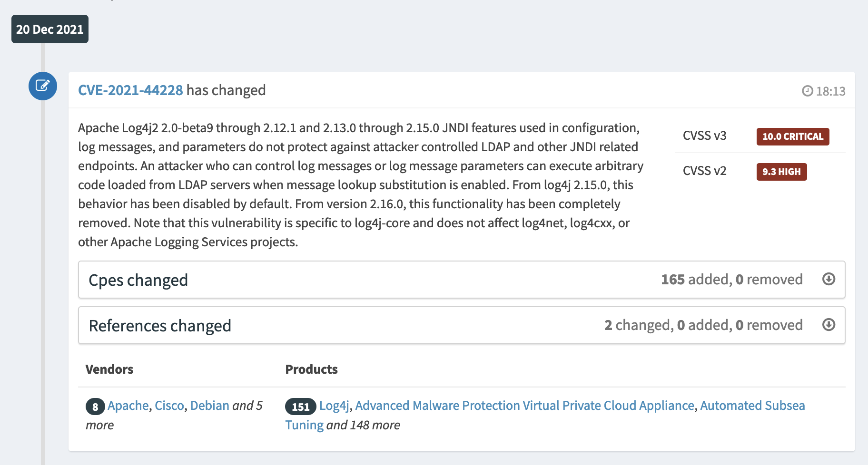Expand Cpes changed with its arrow icon
The width and height of the screenshot is (868, 465).
pyautogui.click(x=829, y=279)
